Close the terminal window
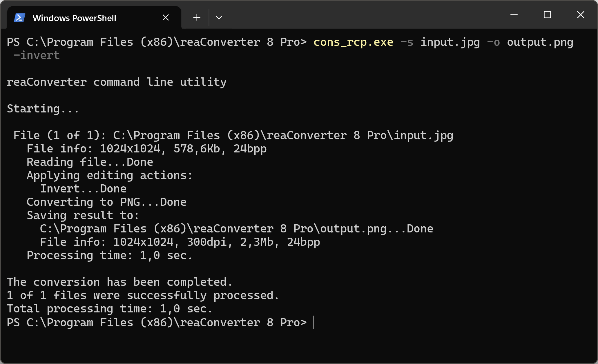 [581, 14]
